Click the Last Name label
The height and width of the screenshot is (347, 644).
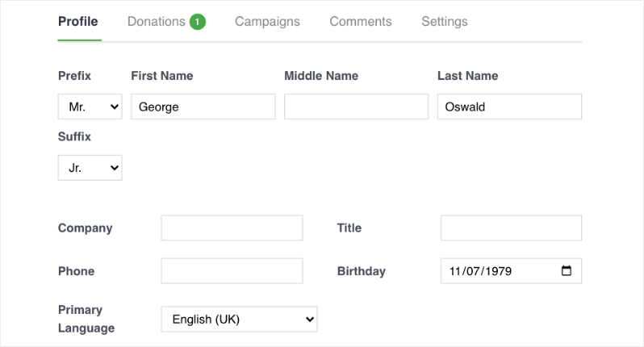point(467,76)
